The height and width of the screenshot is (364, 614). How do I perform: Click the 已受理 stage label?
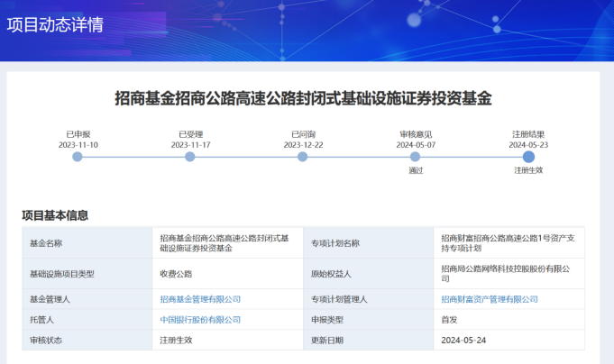191,134
